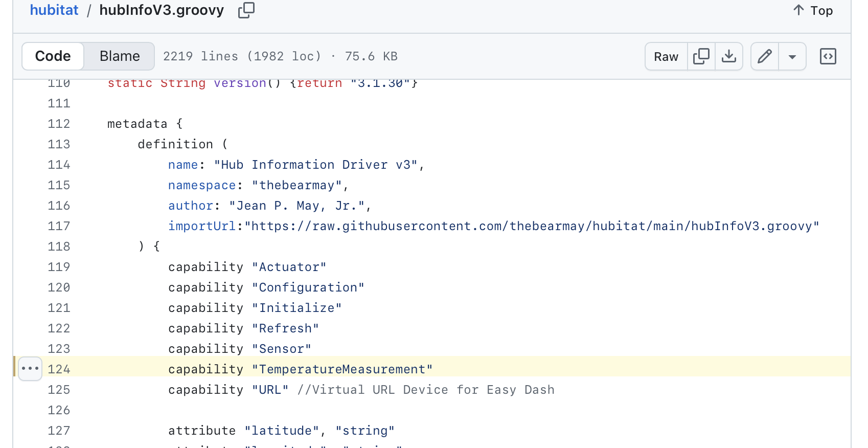
Task: Click capability "Refresh" line
Action: (x=244, y=328)
